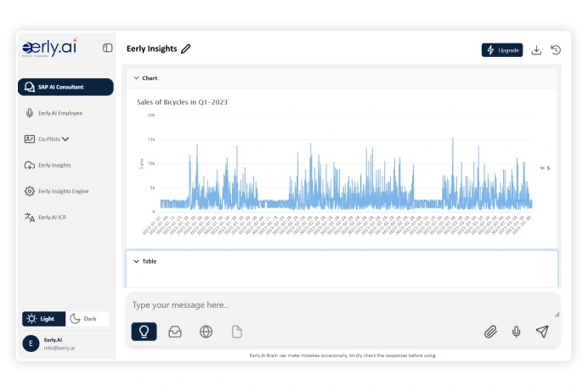Collapse sidebar using the panel icon
This screenshot has height=392, width=588.
tap(107, 48)
